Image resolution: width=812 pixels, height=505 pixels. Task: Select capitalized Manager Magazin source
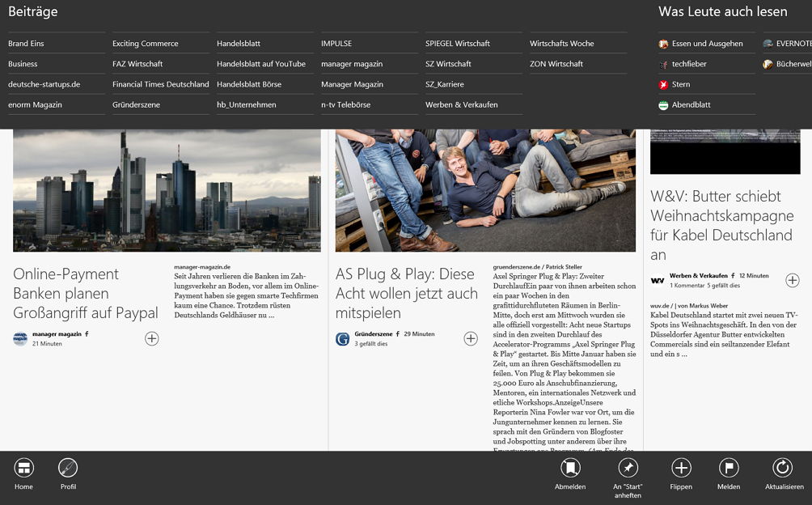[352, 84]
